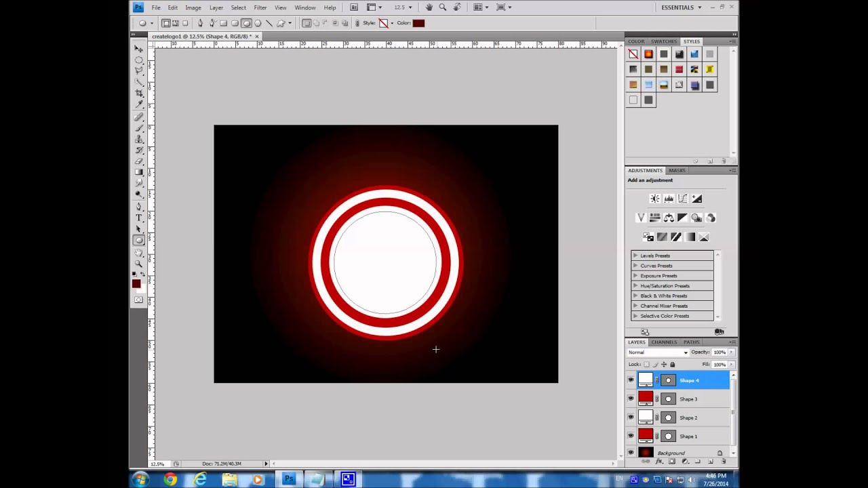Open the Layer menu
The image size is (868, 488).
[x=216, y=7]
